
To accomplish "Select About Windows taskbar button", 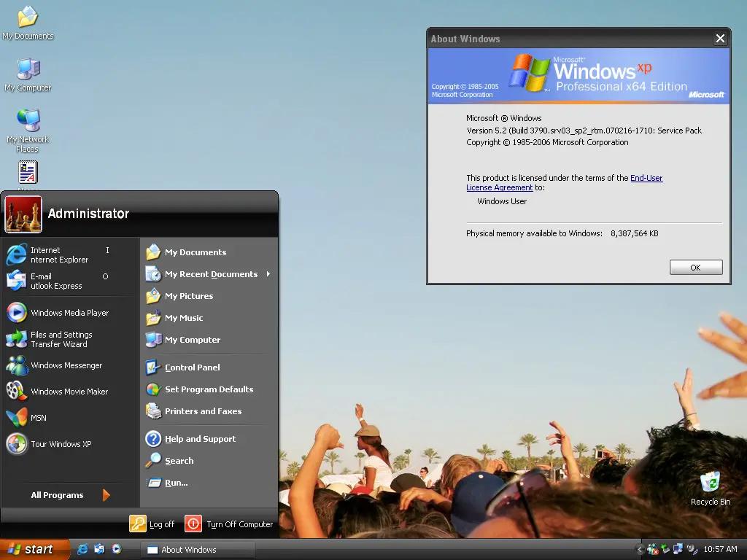I will pyautogui.click(x=198, y=550).
